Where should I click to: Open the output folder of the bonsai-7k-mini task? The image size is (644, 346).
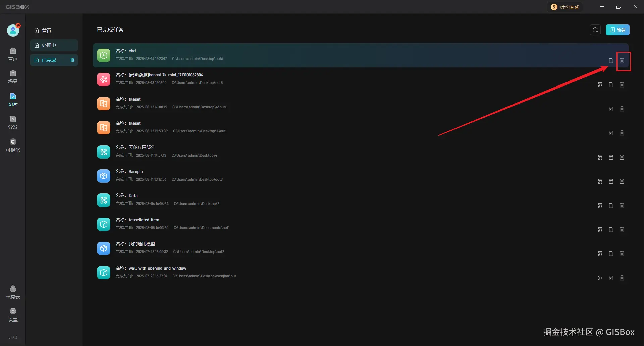[611, 85]
